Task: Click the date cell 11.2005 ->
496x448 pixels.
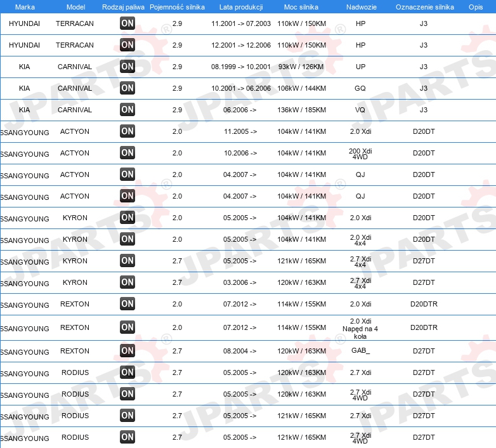Action: pyautogui.click(x=240, y=131)
